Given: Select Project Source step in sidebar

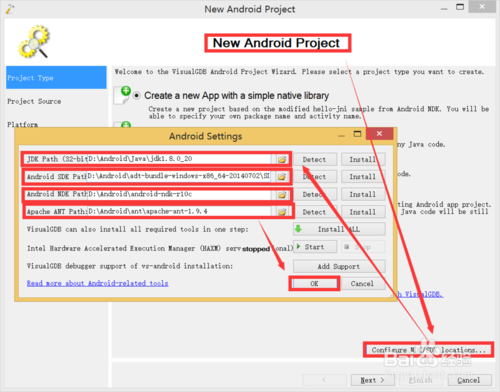Looking at the screenshot, I should pos(34,101).
